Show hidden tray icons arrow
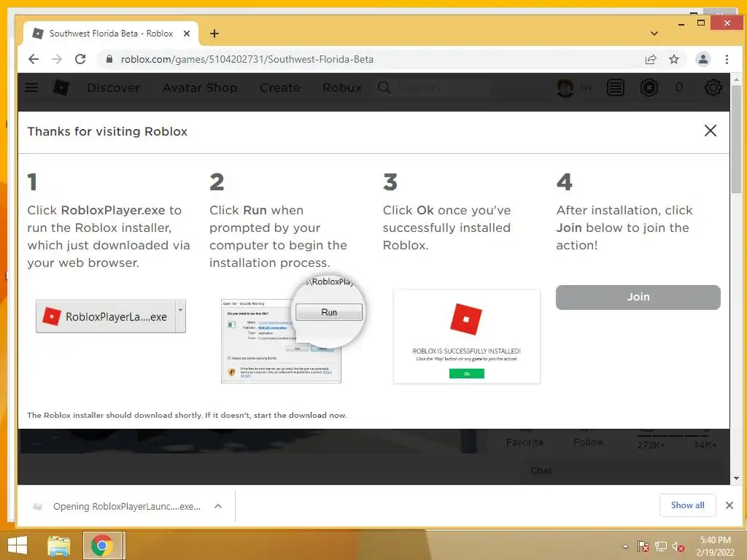 click(x=625, y=546)
